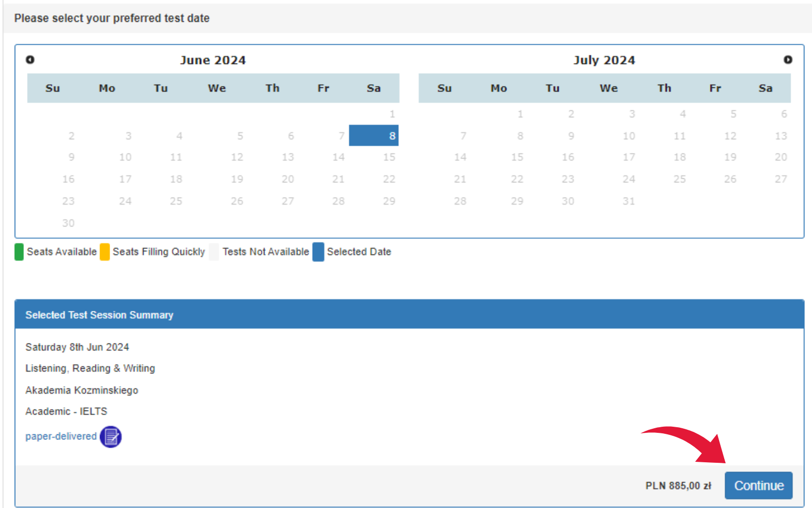Click the Saturday 8th Jun 2024 text
This screenshot has height=508, width=812.
point(77,347)
